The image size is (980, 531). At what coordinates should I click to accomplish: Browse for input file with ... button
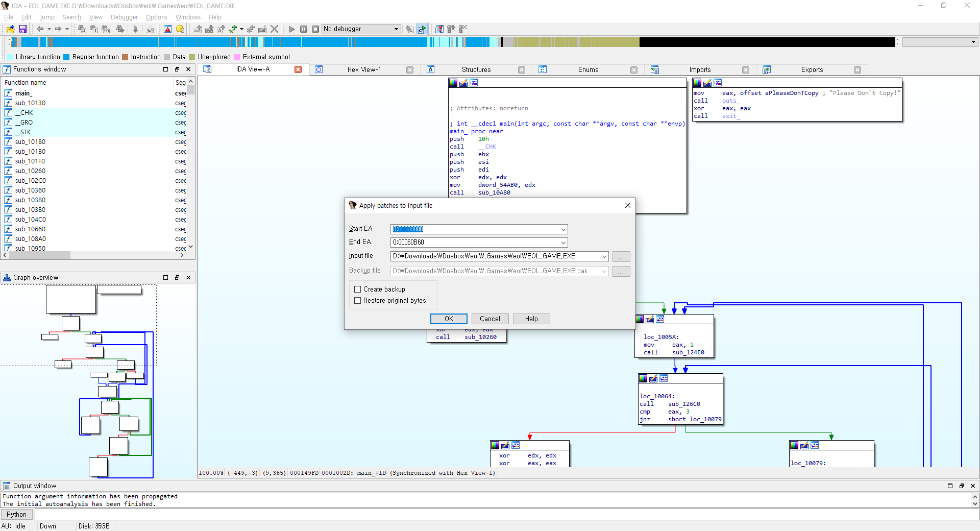point(621,256)
